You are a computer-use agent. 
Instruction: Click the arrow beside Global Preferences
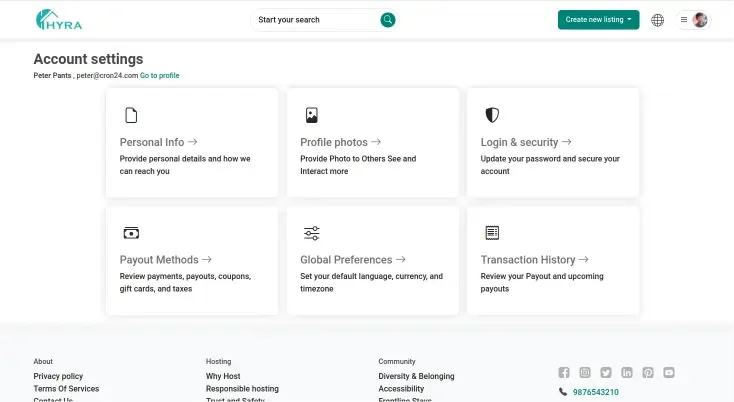click(401, 259)
